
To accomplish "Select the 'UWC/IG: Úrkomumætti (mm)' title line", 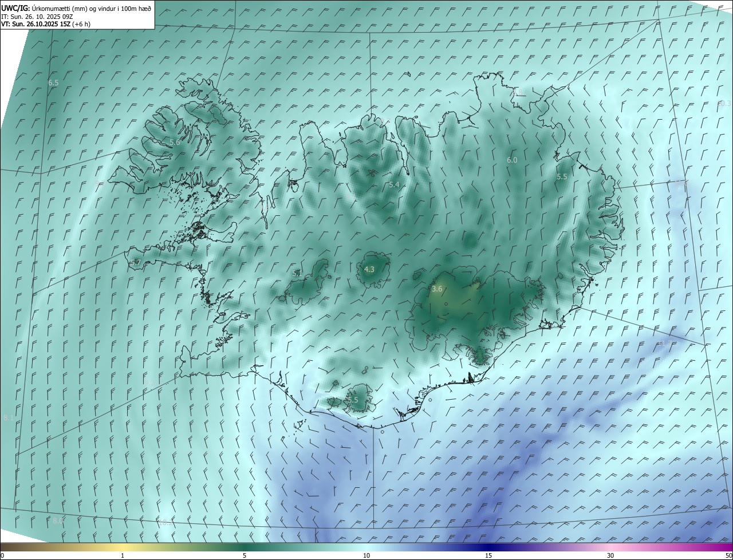I will point(76,8).
